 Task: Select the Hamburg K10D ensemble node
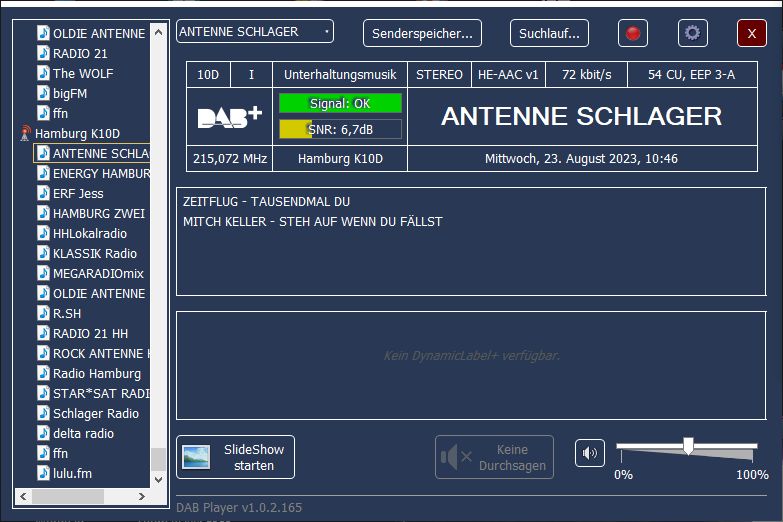click(77, 133)
